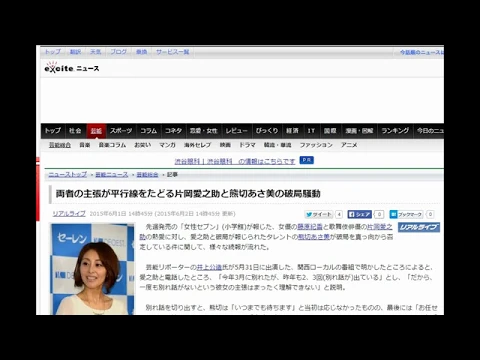Click the 芸能ニュース breadcrumb link
Image resolution: width=480 pixels, height=360 pixels.
click(112, 174)
